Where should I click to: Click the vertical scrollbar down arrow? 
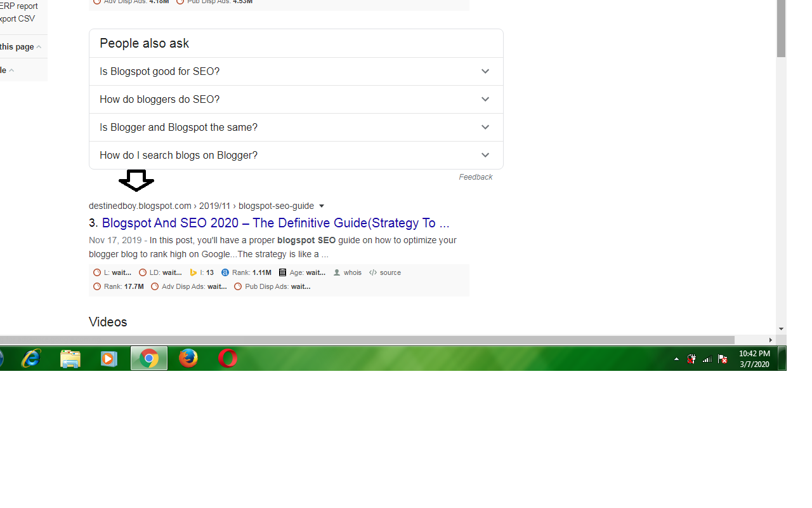click(781, 329)
